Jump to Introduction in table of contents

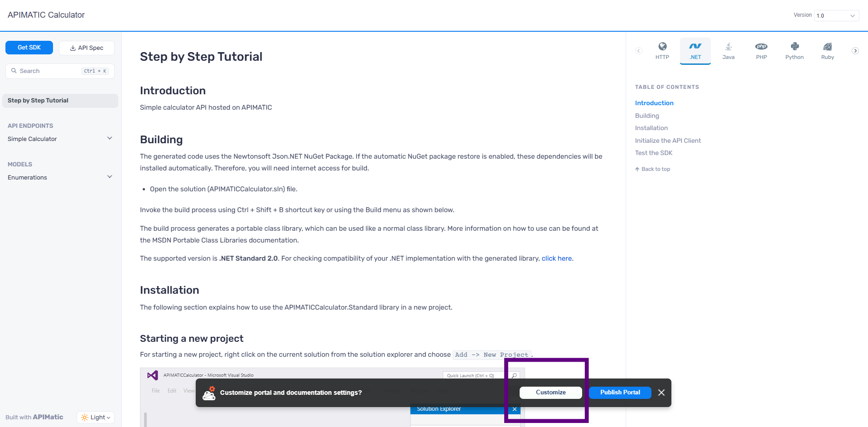pyautogui.click(x=654, y=103)
